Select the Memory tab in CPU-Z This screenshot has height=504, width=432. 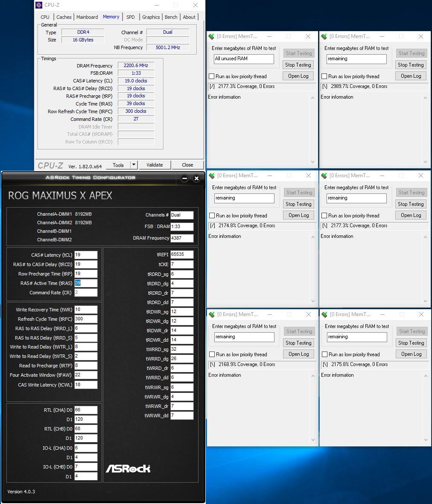pyautogui.click(x=111, y=17)
